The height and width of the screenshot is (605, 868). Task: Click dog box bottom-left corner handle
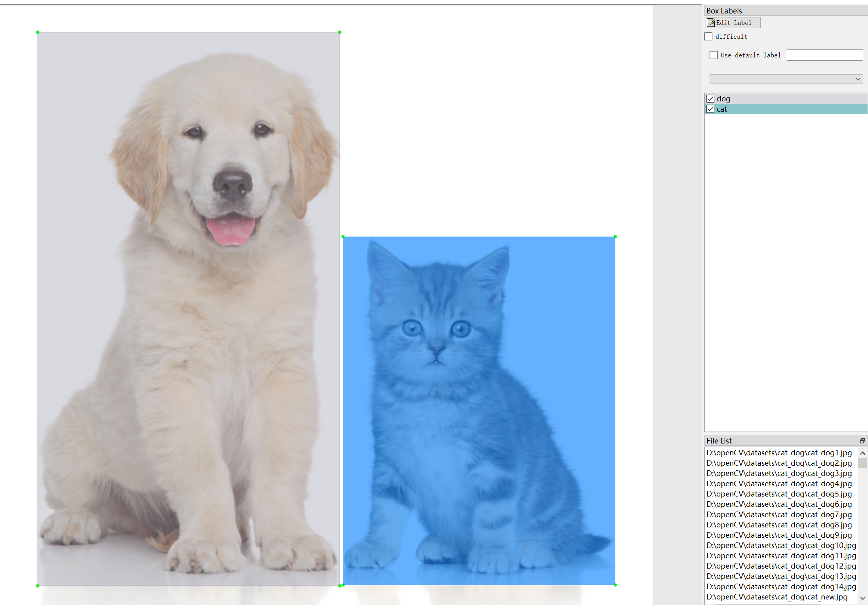(38, 586)
